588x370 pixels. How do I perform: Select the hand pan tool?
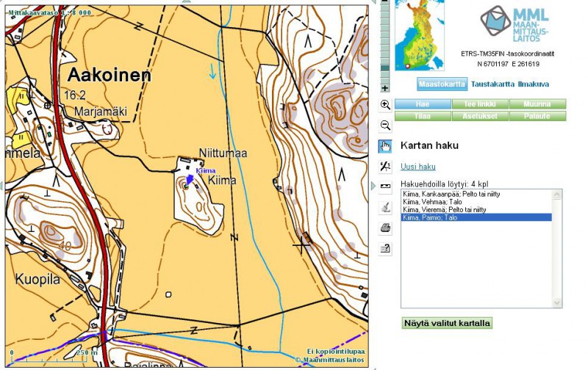(x=385, y=146)
